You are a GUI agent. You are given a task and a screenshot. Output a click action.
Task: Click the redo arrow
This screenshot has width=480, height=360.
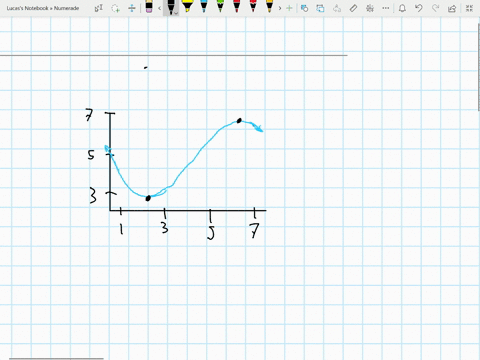pyautogui.click(x=435, y=8)
